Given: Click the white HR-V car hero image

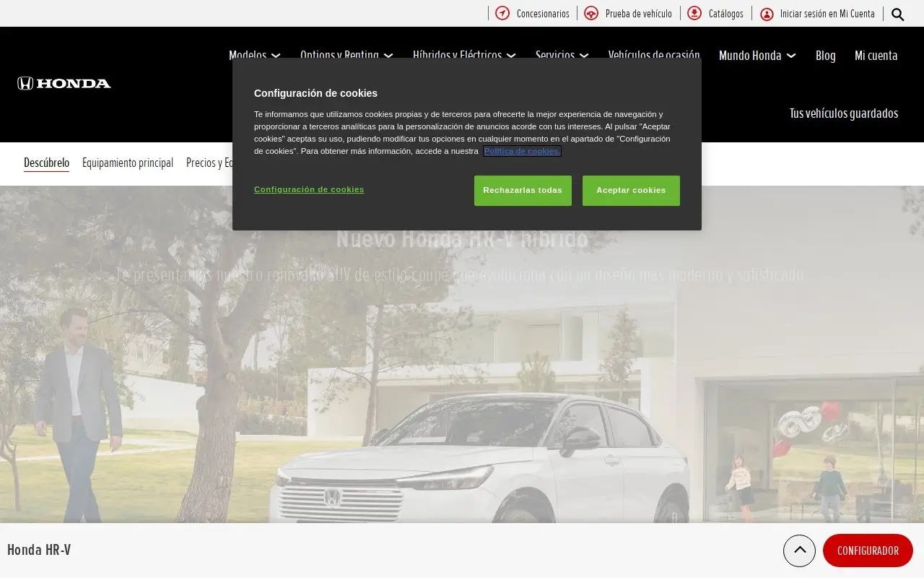Looking at the screenshot, I should [x=480, y=459].
